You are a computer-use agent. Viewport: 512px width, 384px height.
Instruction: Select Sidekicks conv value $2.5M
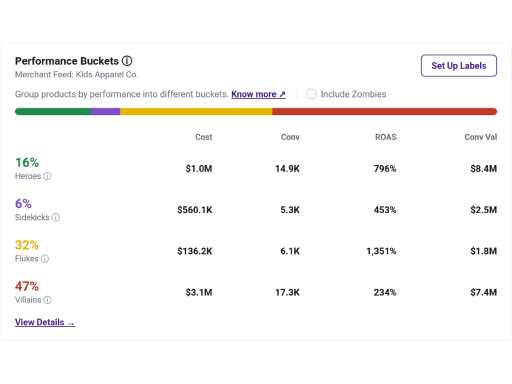click(x=484, y=210)
